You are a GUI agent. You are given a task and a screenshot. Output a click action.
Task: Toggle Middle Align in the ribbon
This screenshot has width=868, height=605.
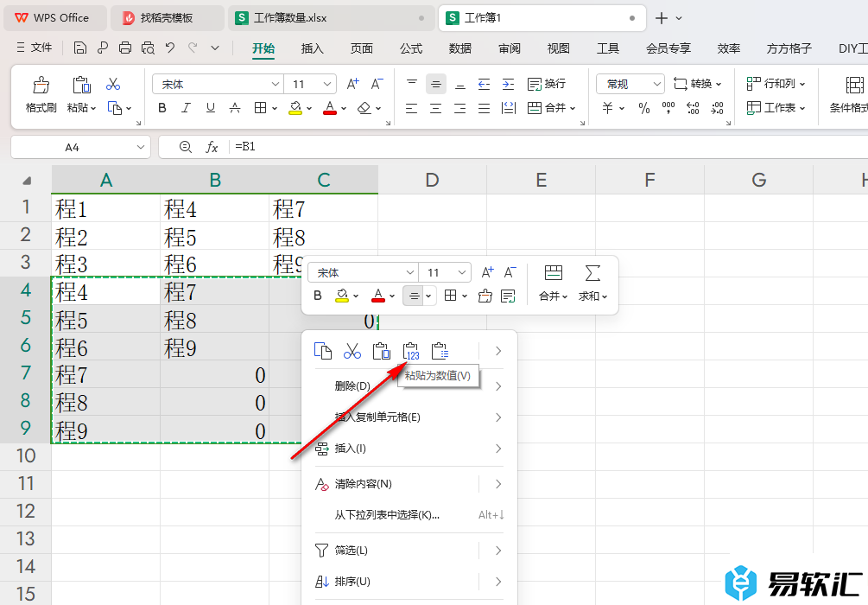tap(435, 84)
